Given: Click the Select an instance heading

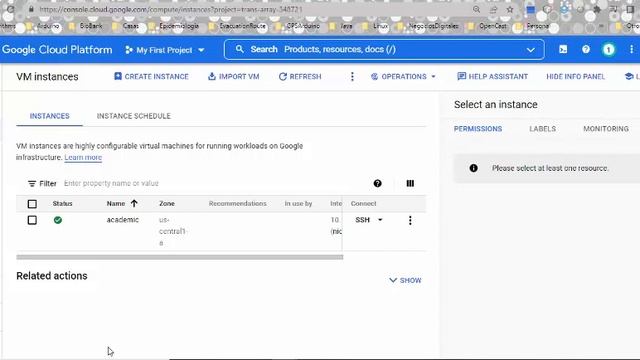Looking at the screenshot, I should pyautogui.click(x=496, y=104).
